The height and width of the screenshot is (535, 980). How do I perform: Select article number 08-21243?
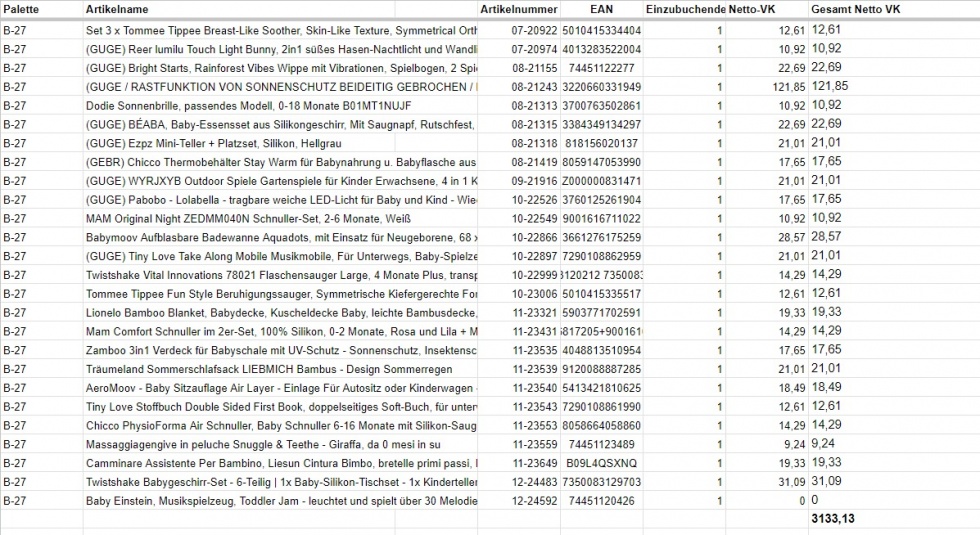click(534, 87)
